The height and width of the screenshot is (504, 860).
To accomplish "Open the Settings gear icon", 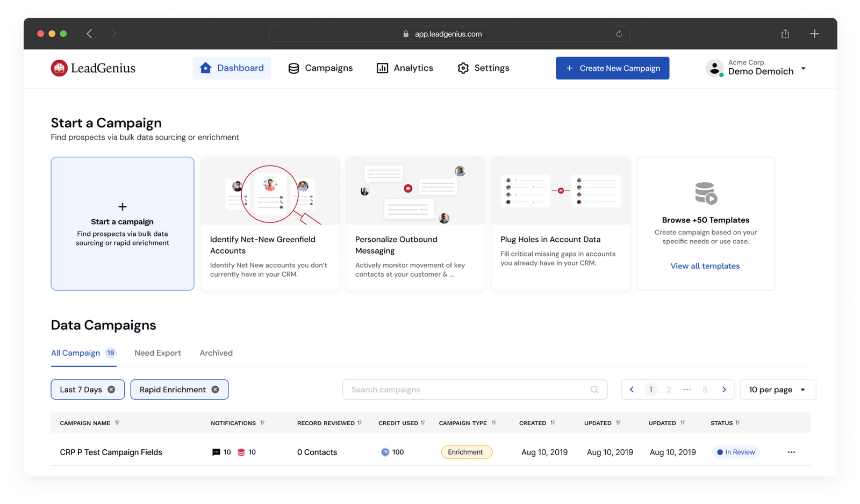I will (463, 68).
